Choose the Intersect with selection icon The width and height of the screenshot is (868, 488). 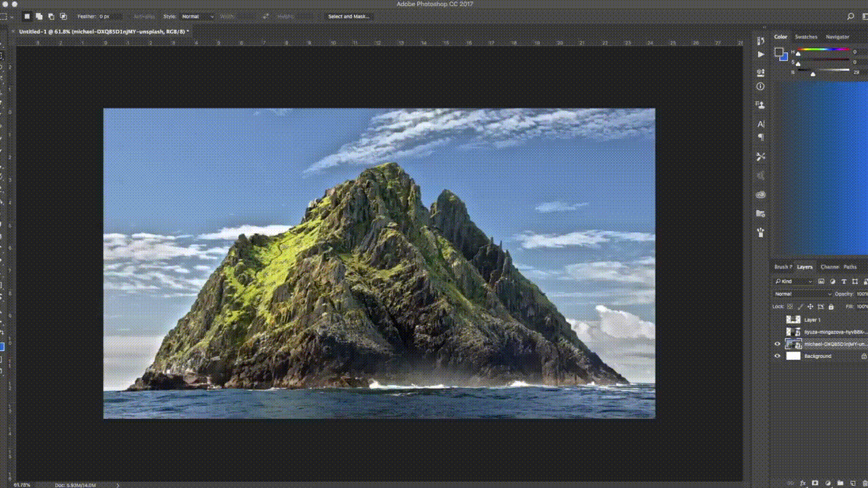click(64, 16)
